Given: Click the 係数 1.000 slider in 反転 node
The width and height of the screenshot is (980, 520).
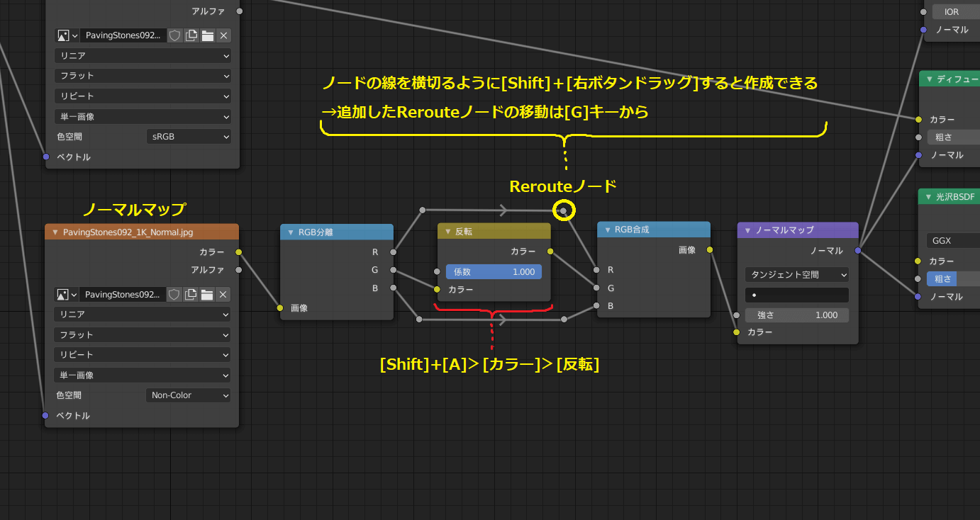Looking at the screenshot, I should click(494, 271).
